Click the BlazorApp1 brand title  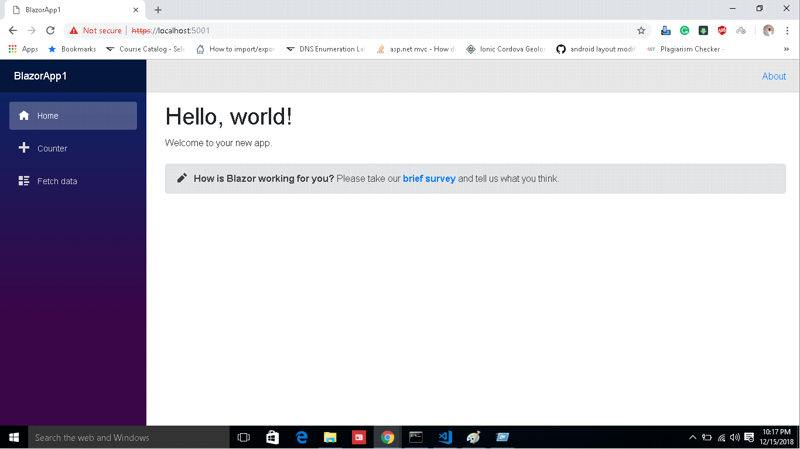tap(40, 76)
